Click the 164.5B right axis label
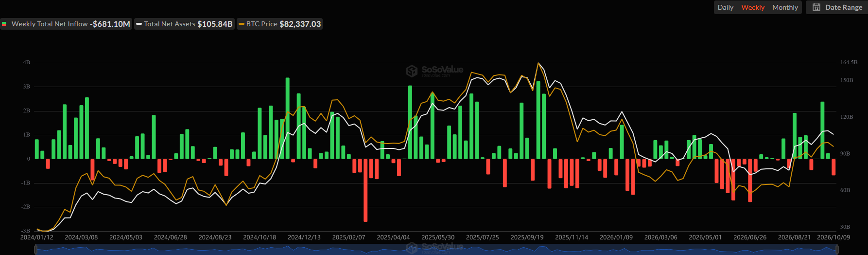The height and width of the screenshot is (255, 868). tap(849, 63)
